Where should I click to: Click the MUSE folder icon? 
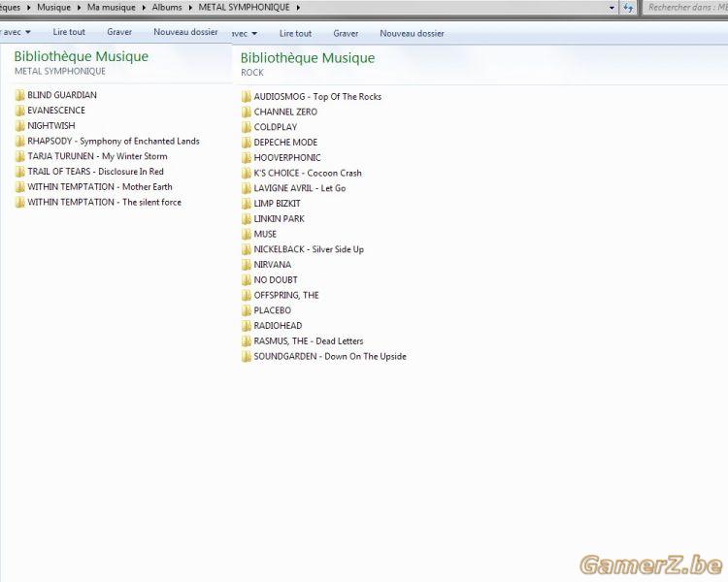[x=247, y=235]
